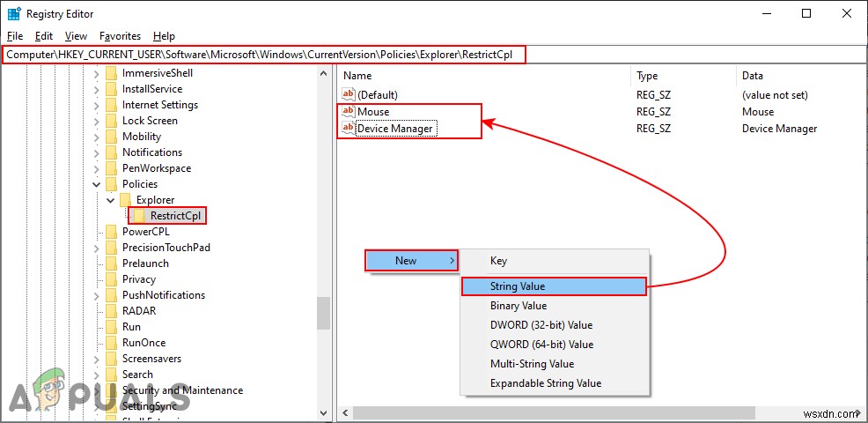868x423 pixels.
Task: Click the ImmersiveShell folder icon
Action: 112,72
